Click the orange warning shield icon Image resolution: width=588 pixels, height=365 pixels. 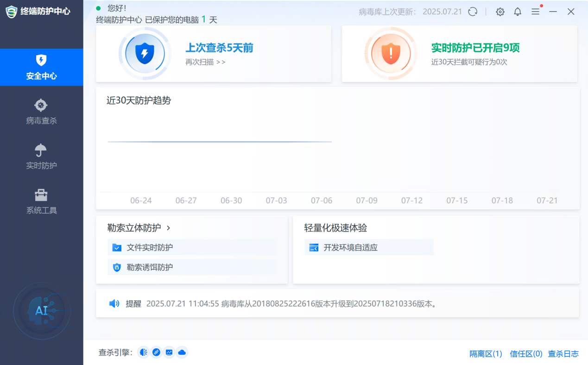point(391,54)
